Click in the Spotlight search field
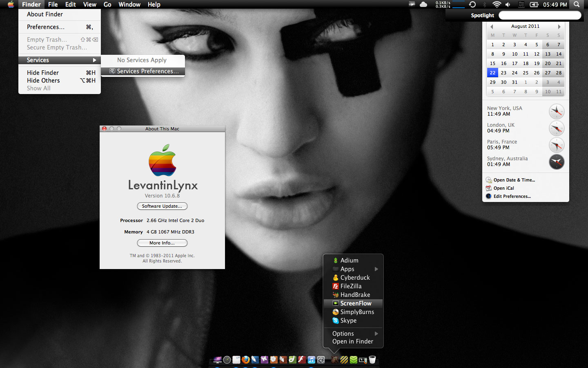This screenshot has height=368, width=588. coord(539,16)
